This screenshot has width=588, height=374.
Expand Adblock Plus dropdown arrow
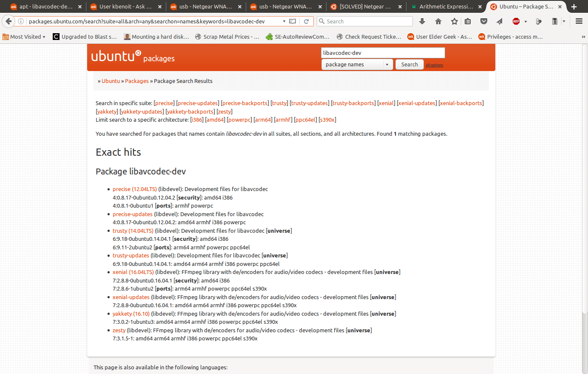pos(526,21)
